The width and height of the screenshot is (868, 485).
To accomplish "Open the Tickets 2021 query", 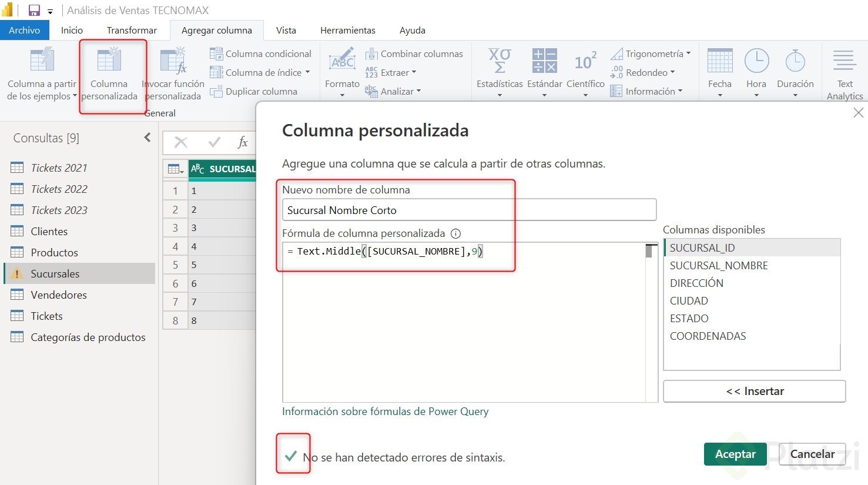I will (79, 168).
